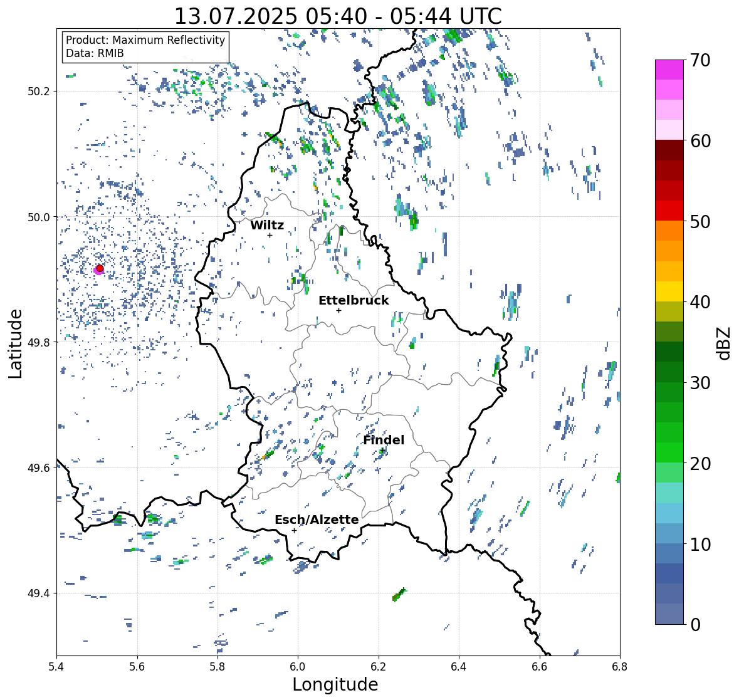Click the title "13.07.2025 05:40 - 05:44 UTC"
Viewport: 739px width, 700px height.
coord(338,16)
